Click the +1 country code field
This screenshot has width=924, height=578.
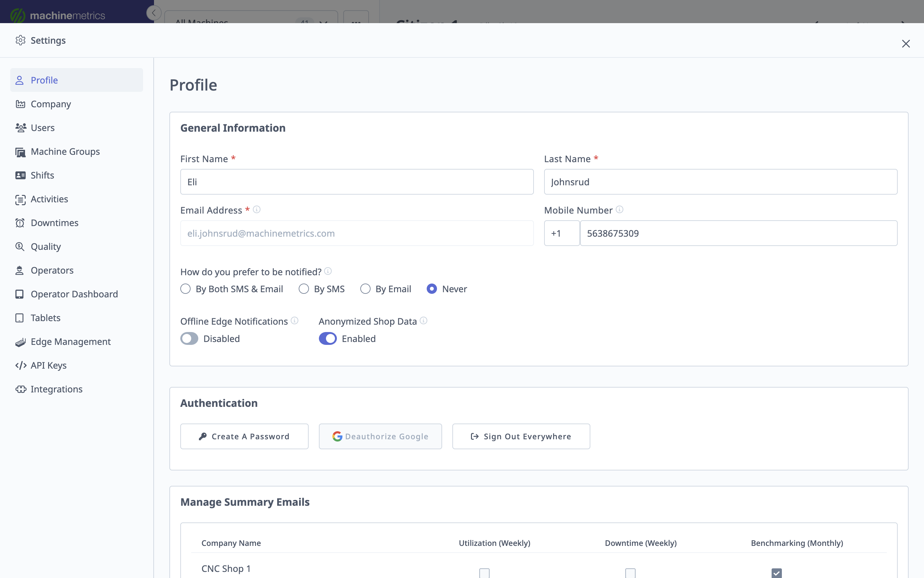coord(562,233)
